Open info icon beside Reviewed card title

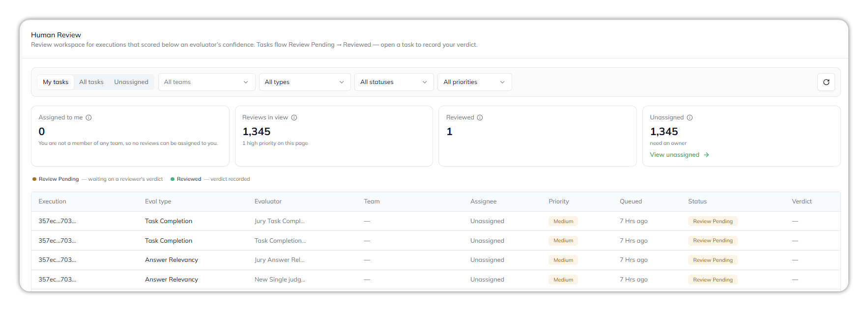480,117
